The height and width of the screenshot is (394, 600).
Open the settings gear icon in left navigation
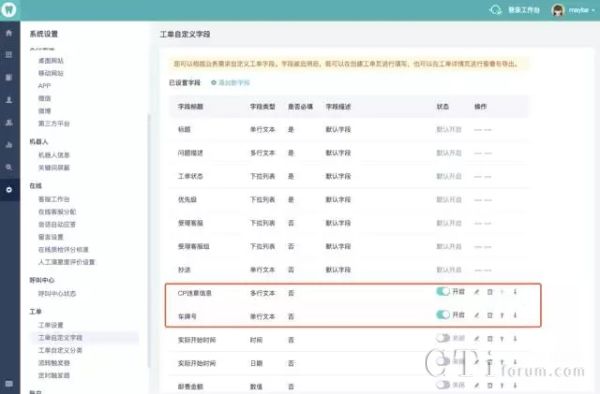(9, 190)
